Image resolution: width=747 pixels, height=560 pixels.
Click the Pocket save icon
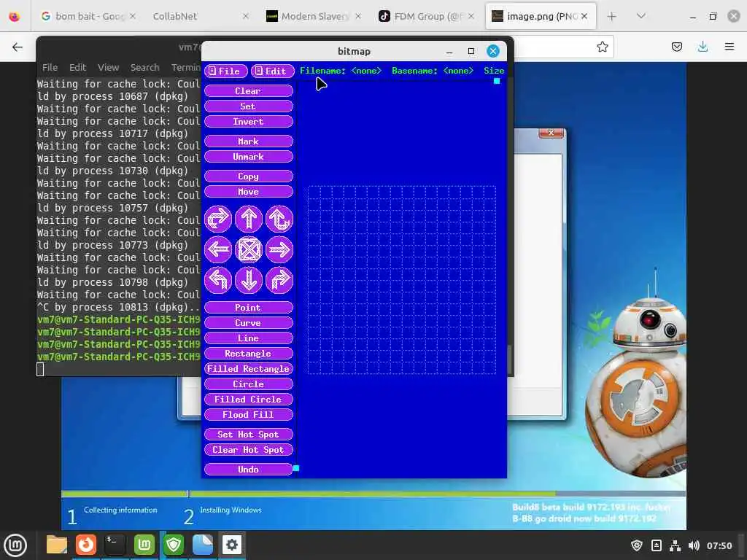[676, 47]
